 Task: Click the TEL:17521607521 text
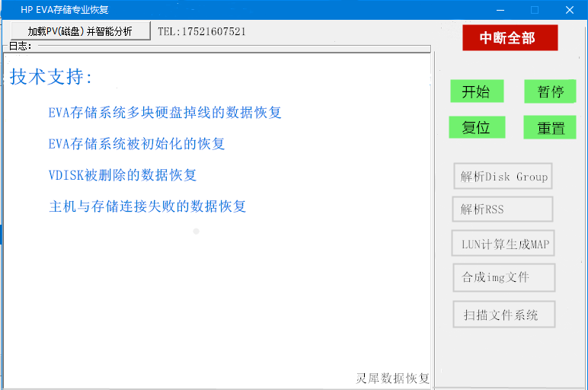[x=202, y=31]
